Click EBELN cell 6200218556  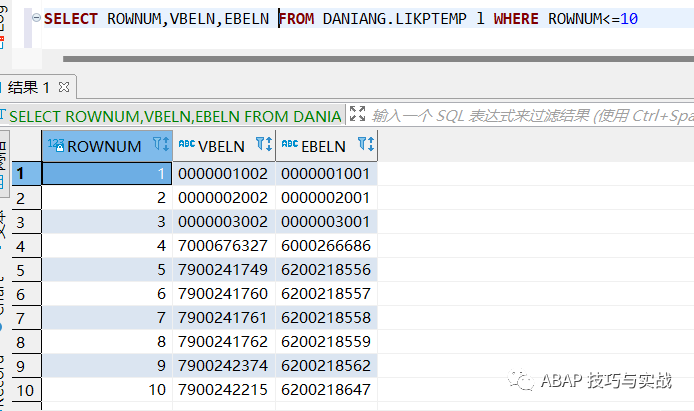[x=326, y=269]
